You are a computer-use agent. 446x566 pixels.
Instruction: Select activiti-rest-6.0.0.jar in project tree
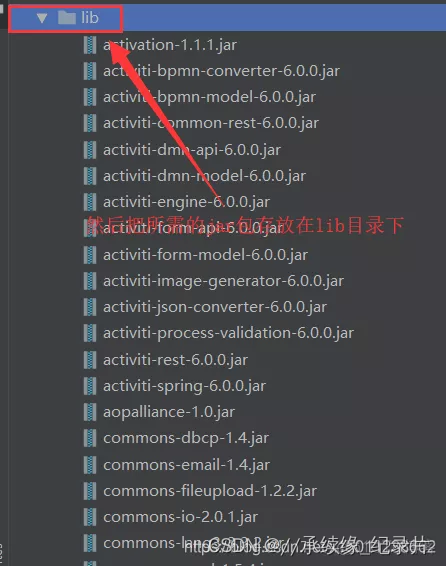tap(175, 360)
